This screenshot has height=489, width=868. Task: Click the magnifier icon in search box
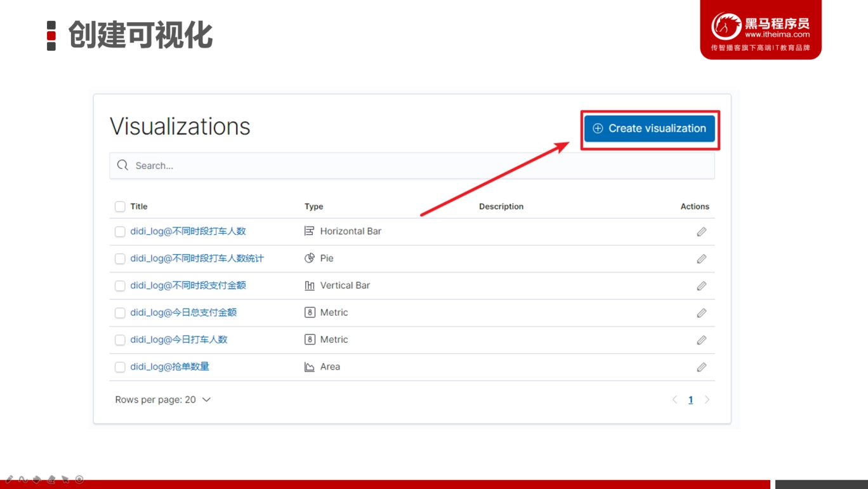[x=122, y=166]
